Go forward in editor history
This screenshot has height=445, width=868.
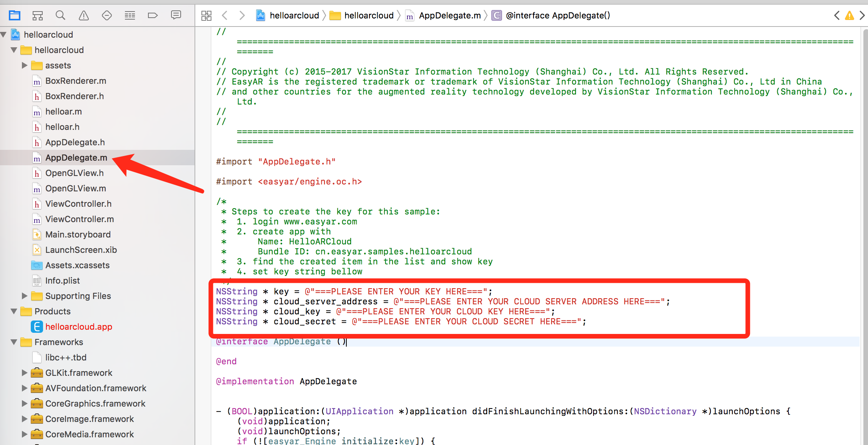point(242,15)
